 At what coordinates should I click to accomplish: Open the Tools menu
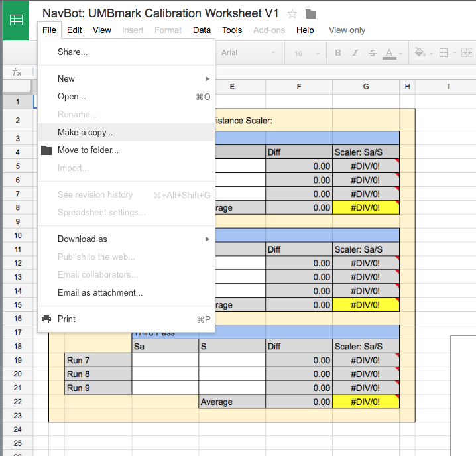coord(232,30)
